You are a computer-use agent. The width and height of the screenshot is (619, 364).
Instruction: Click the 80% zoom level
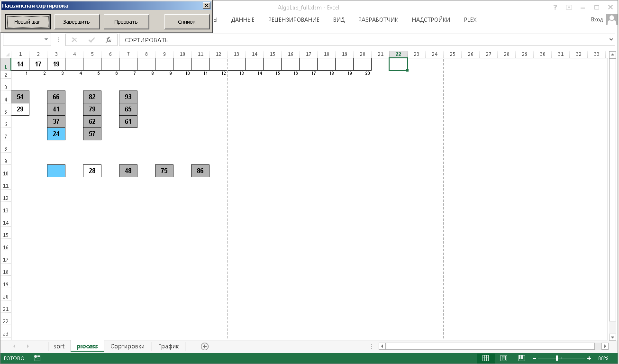click(603, 358)
